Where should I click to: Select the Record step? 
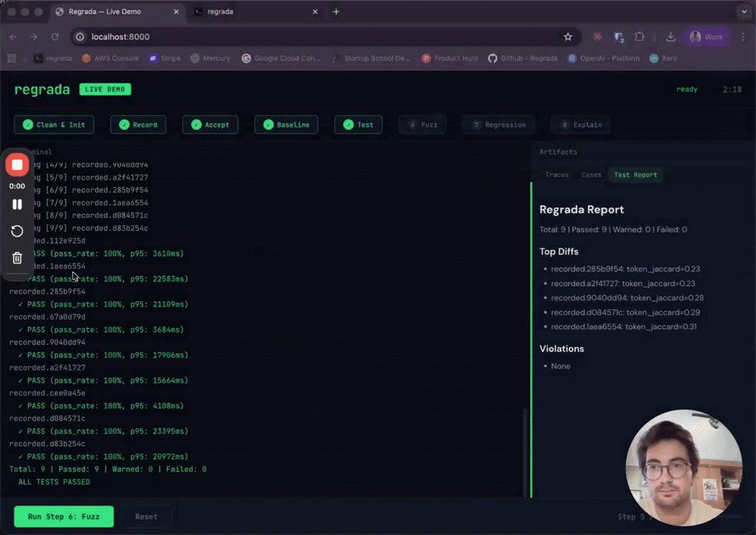click(x=138, y=124)
